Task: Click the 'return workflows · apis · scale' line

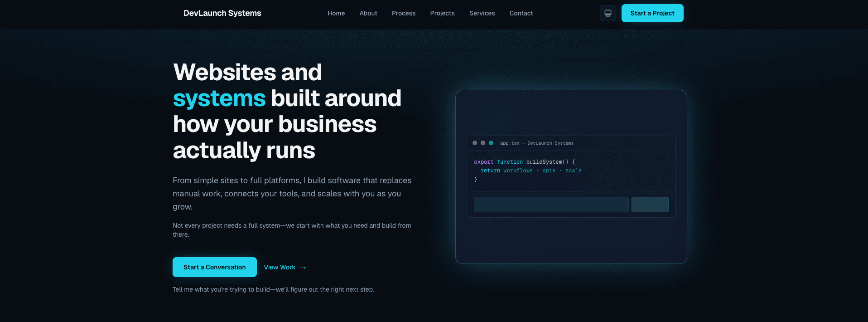Action: (531, 171)
